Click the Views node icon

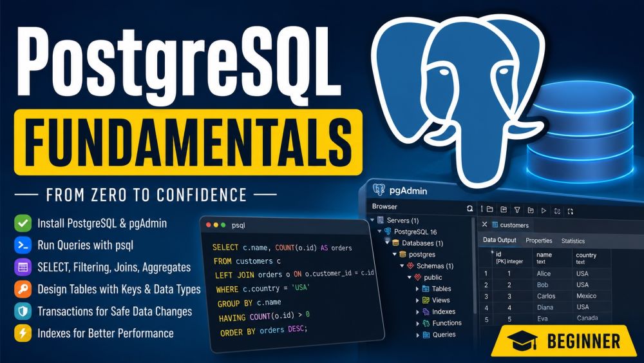click(x=426, y=300)
